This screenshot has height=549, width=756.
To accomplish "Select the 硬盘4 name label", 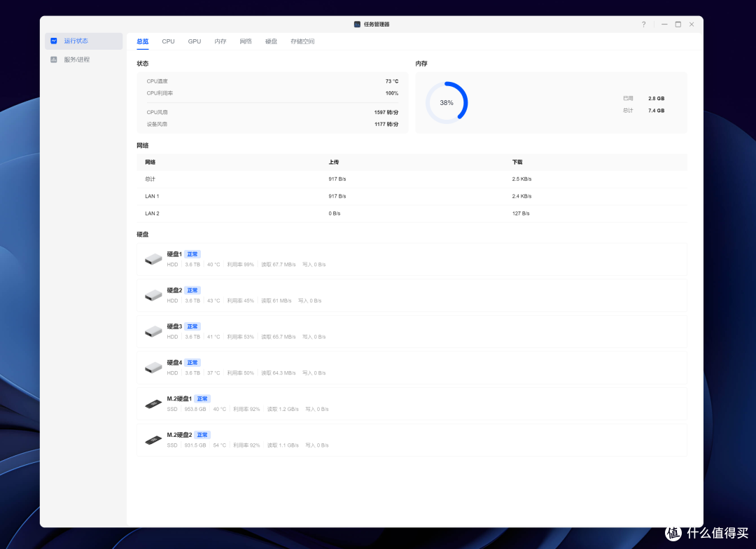I will pyautogui.click(x=174, y=363).
